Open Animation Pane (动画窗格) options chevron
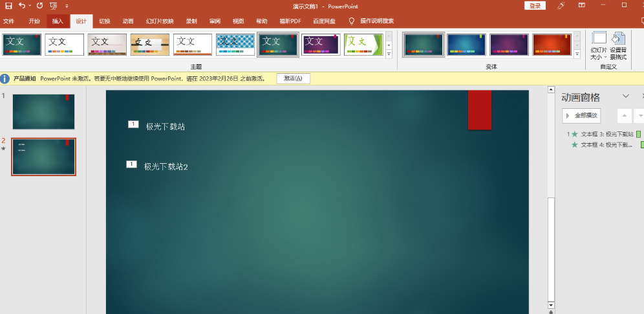Image resolution: width=644 pixels, height=314 pixels. tap(625, 96)
